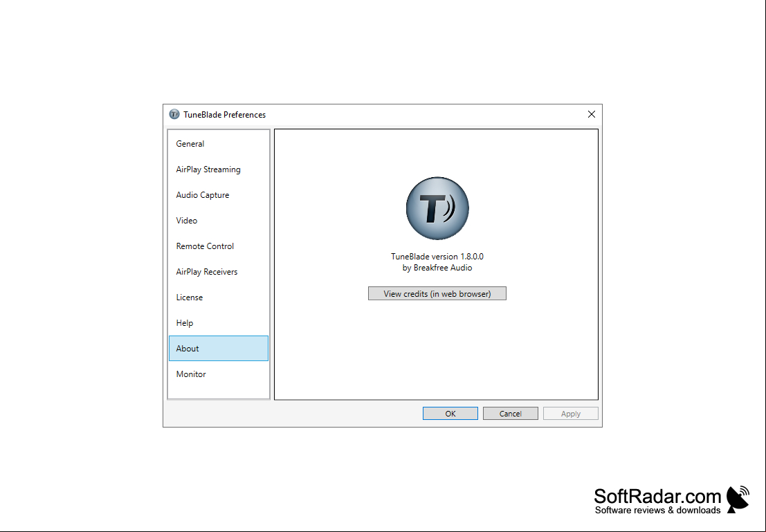This screenshot has height=532, width=766.
Task: Click the grayed-out Apply button
Action: coord(571,413)
